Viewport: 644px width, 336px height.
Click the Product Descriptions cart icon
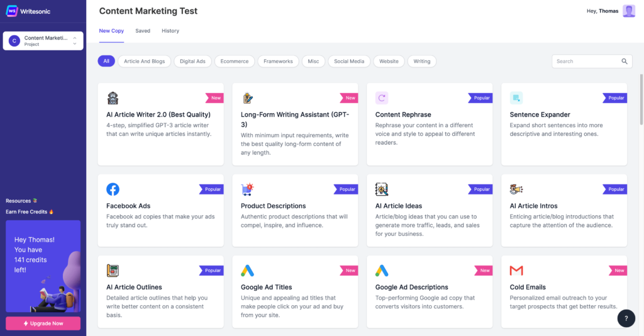click(x=247, y=189)
